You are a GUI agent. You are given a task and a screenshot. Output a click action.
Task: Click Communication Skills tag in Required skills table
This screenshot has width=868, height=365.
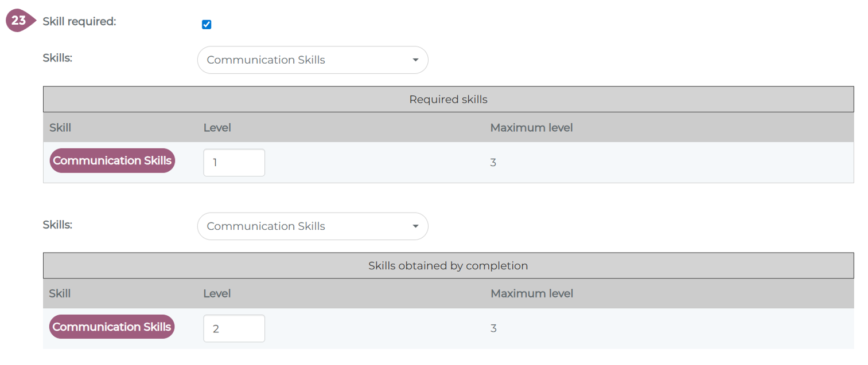click(x=112, y=161)
